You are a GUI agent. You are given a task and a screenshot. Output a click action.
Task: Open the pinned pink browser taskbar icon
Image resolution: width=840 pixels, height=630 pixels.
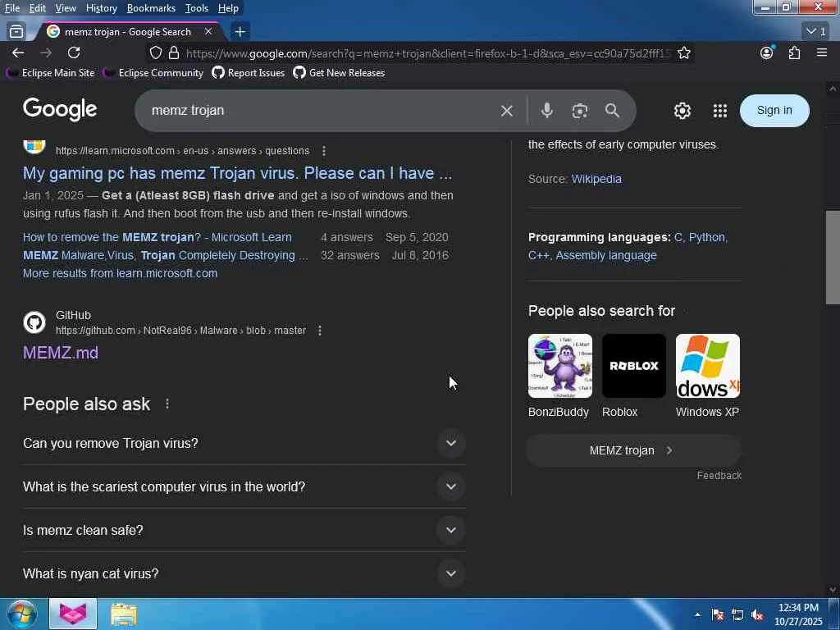[x=73, y=614]
